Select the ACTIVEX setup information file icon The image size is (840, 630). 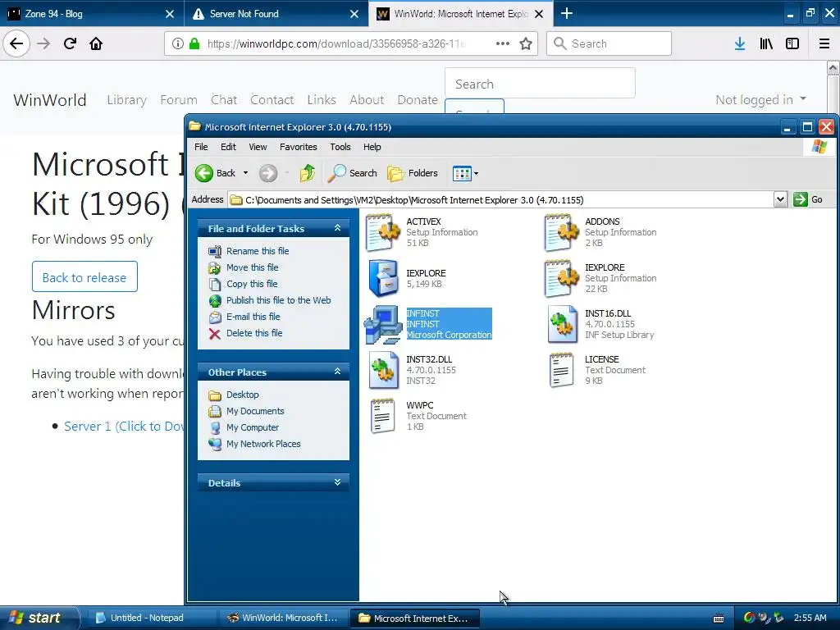pos(382,232)
